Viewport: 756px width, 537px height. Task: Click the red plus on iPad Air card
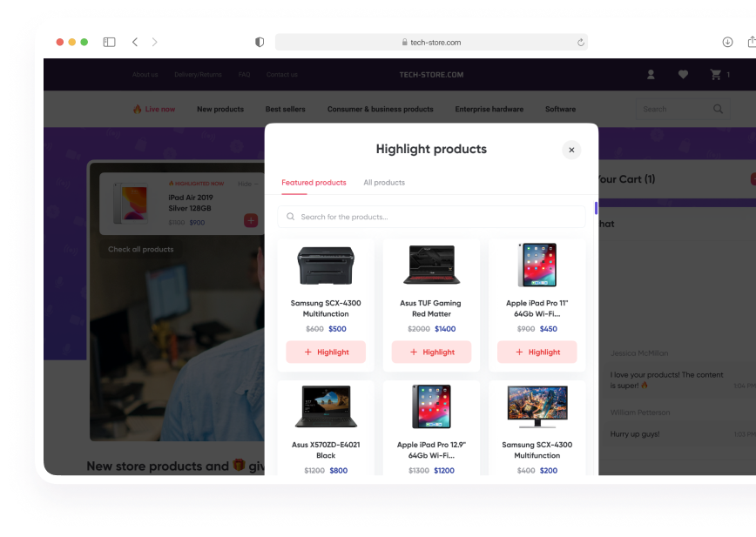pyautogui.click(x=251, y=220)
